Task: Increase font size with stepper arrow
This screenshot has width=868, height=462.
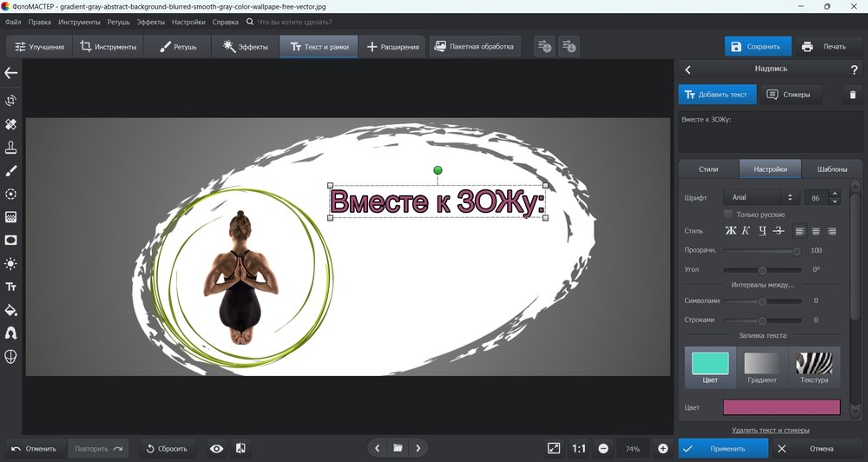Action: [x=835, y=194]
